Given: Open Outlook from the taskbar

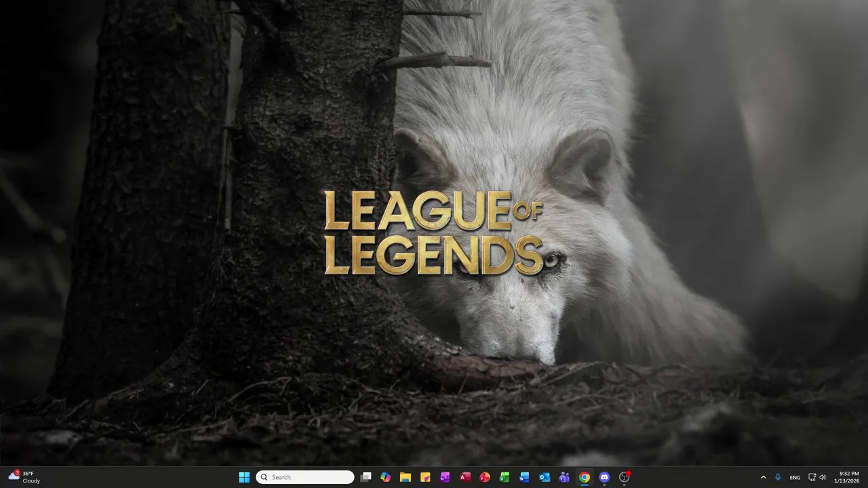Looking at the screenshot, I should point(545,477).
